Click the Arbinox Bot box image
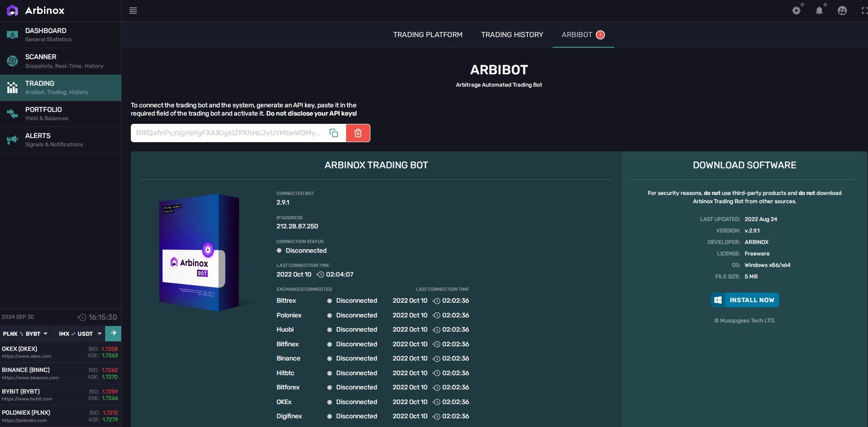The width and height of the screenshot is (868, 427). [199, 252]
